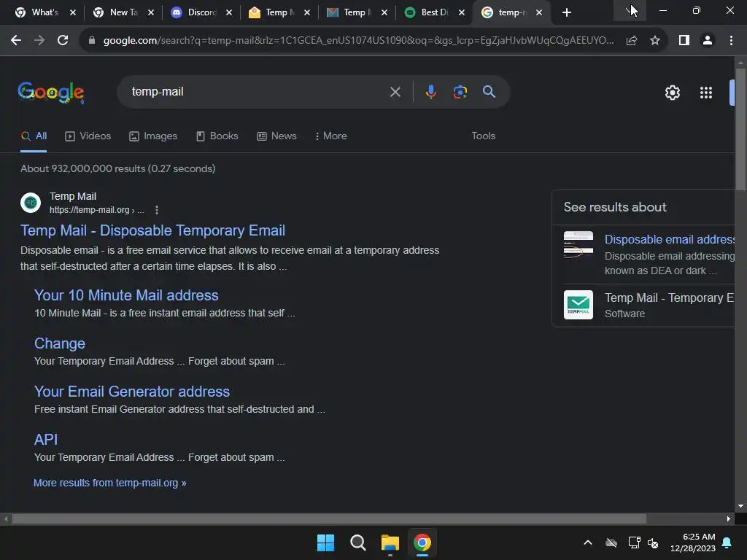
Task: Open Google apps grid
Action: (706, 93)
